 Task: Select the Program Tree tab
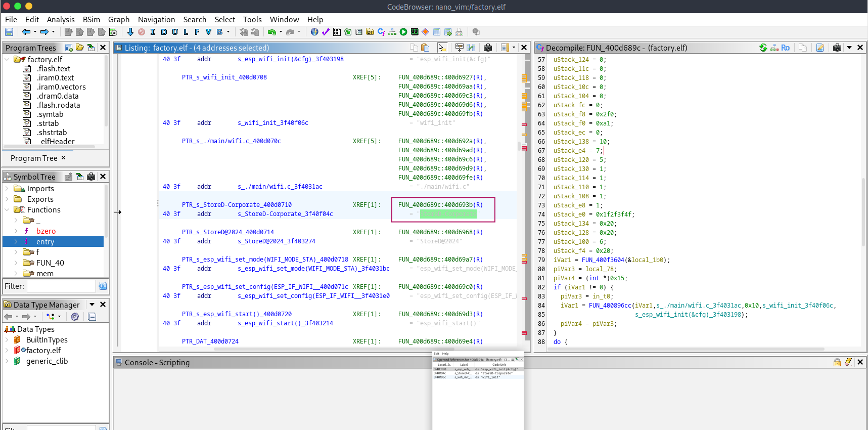click(34, 158)
